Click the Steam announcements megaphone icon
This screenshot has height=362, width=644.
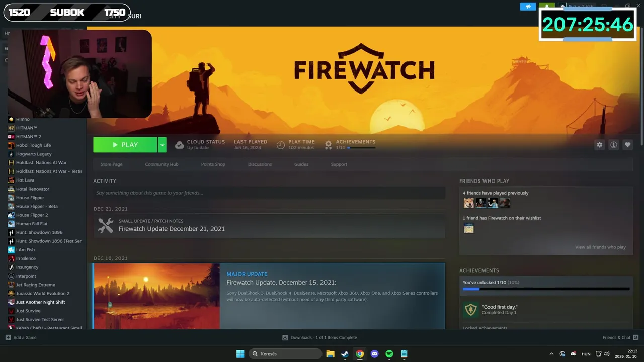528,7
